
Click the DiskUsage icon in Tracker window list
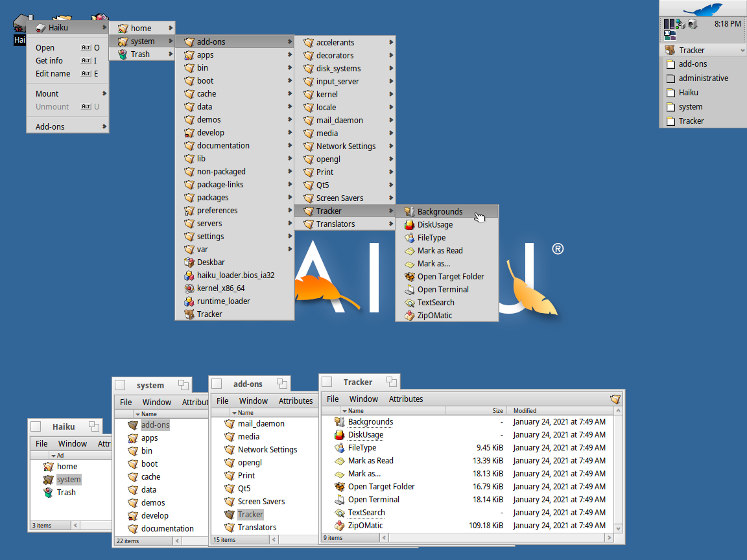click(x=339, y=434)
